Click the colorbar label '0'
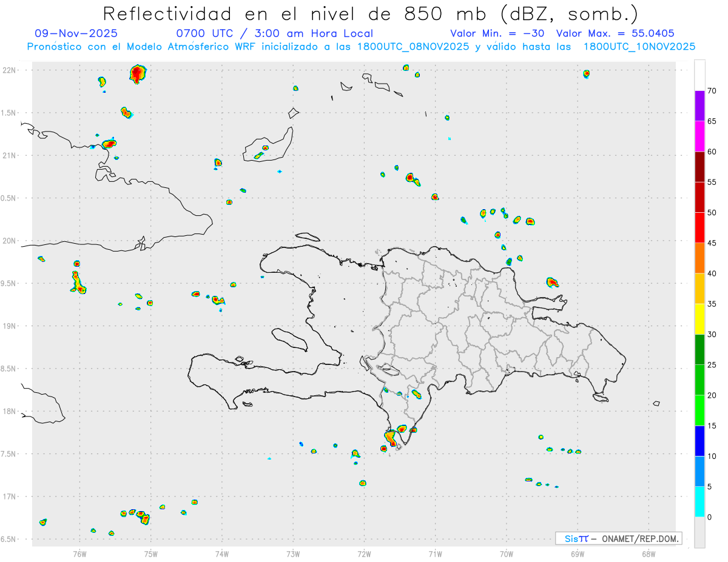The height and width of the screenshot is (562, 728). [710, 517]
